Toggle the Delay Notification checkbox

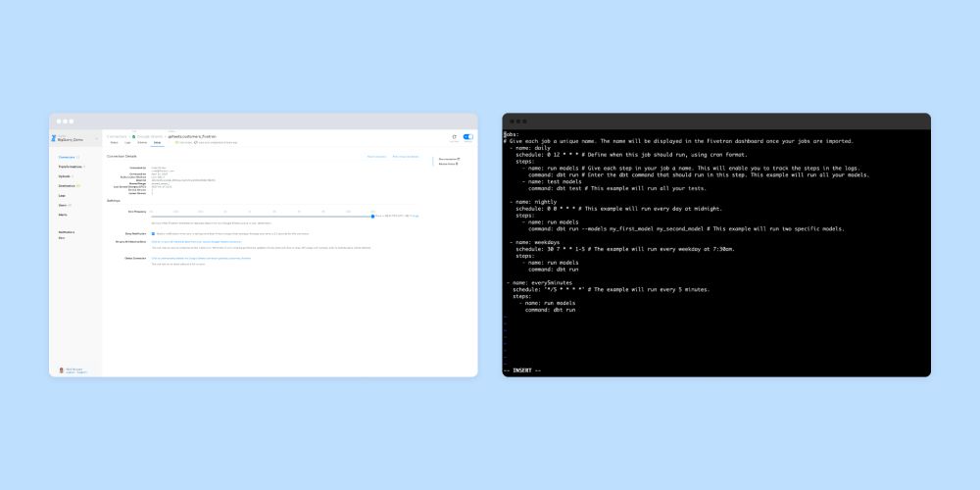click(x=153, y=233)
